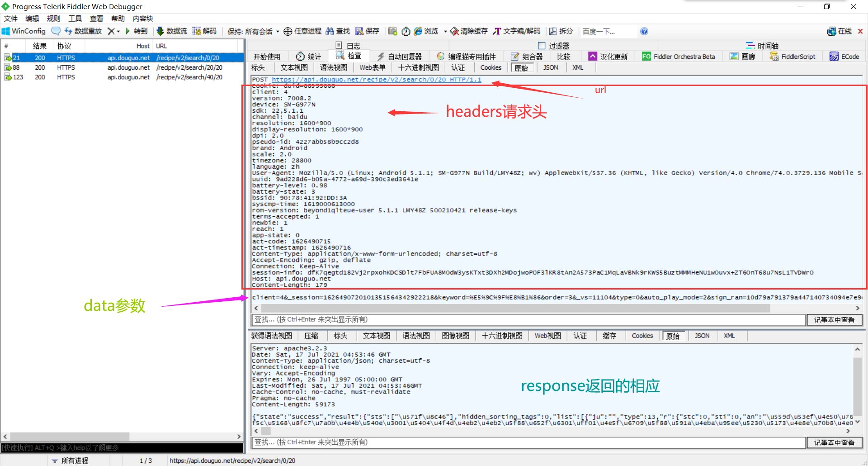Select the Inspectors (检查) tab
Image resolution: width=868 pixels, height=466 pixels.
pos(349,56)
